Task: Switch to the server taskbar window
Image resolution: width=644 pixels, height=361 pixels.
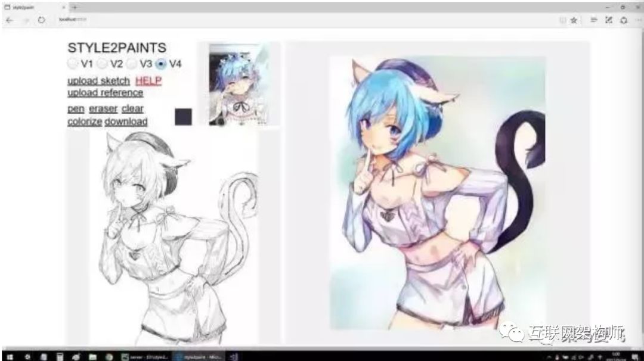Action: coord(144,357)
